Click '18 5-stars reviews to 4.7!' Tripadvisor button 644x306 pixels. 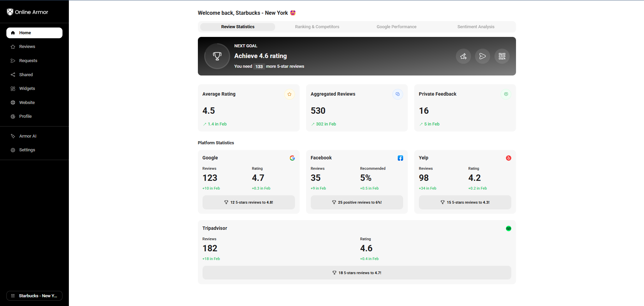click(x=357, y=273)
